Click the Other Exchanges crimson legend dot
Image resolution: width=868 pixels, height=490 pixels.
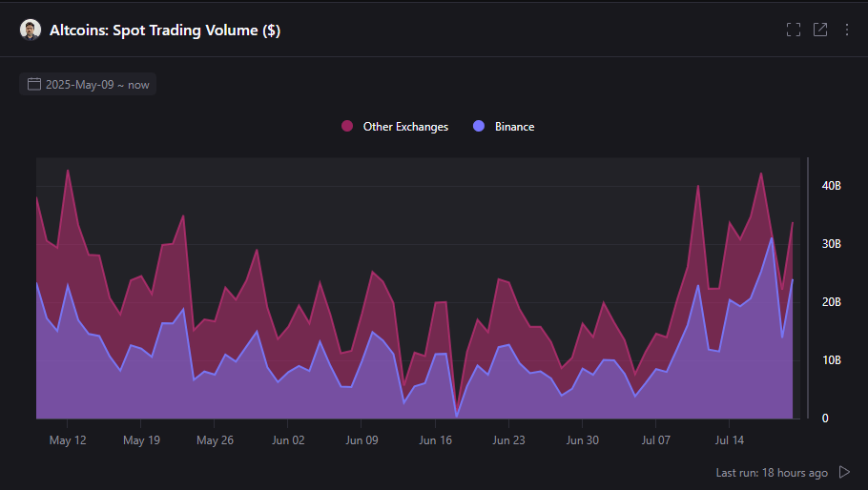point(347,127)
